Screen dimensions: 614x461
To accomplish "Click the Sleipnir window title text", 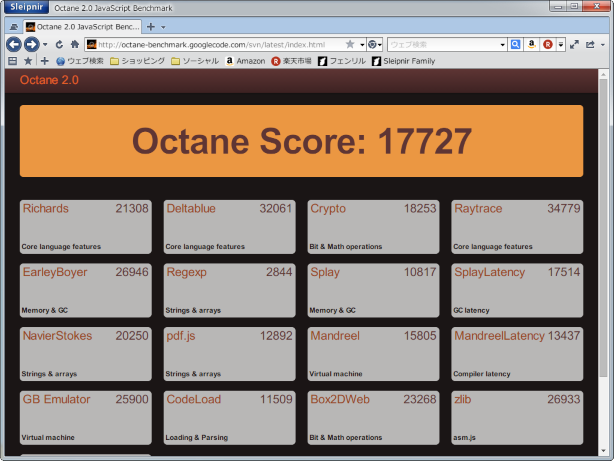I will pyautogui.click(x=113, y=8).
